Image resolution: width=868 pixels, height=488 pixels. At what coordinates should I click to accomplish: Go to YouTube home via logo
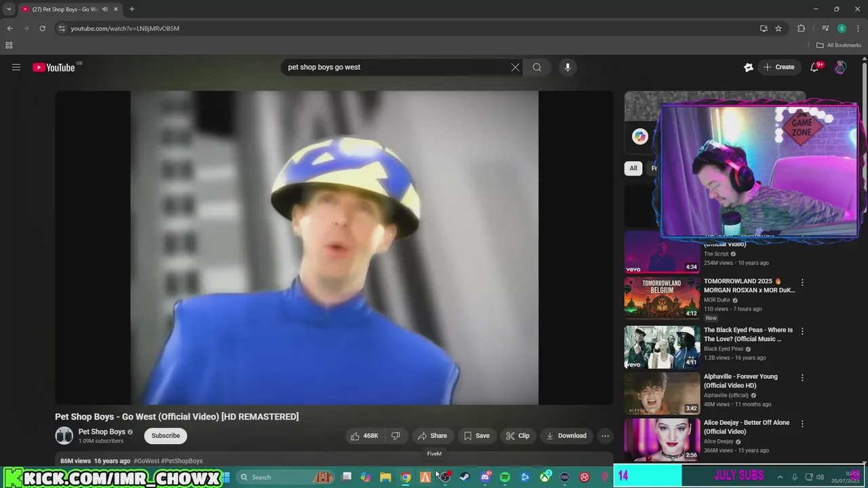[54, 67]
